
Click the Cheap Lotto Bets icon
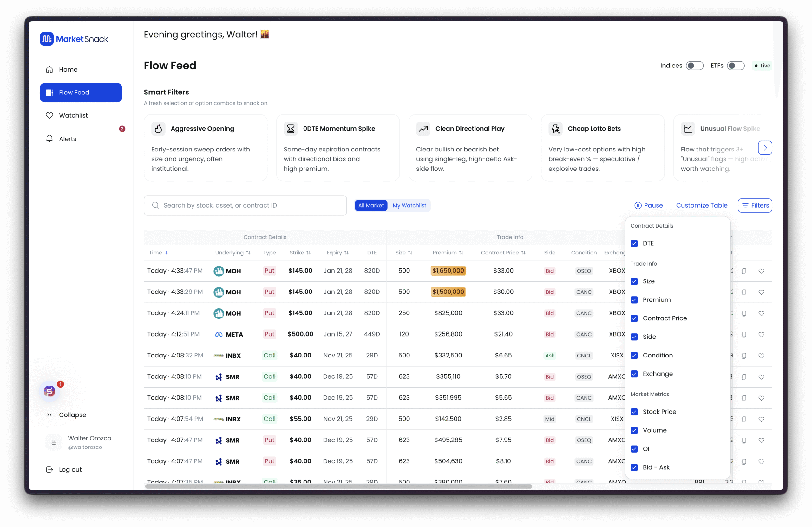click(x=555, y=129)
